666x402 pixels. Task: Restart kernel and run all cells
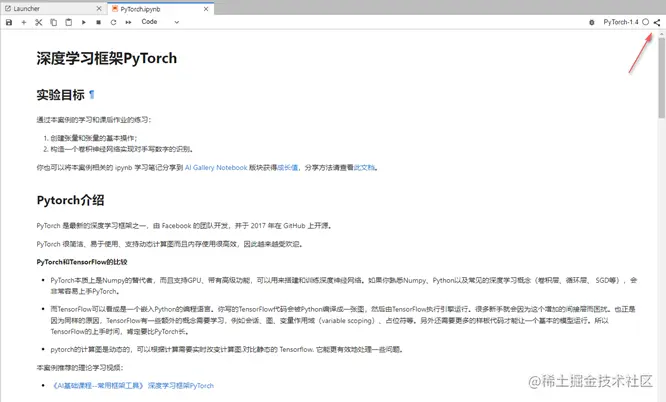pyautogui.click(x=128, y=22)
